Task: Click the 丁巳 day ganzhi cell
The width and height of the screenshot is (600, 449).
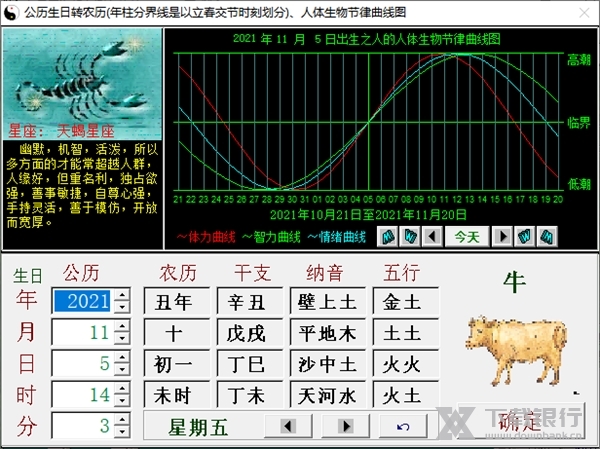Action: point(249,364)
